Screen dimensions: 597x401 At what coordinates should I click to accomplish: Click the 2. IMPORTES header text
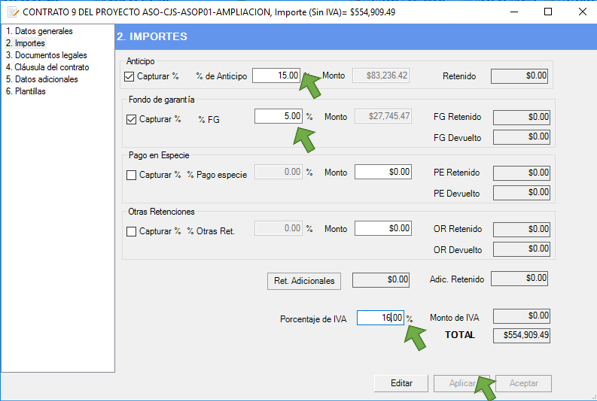click(x=152, y=37)
